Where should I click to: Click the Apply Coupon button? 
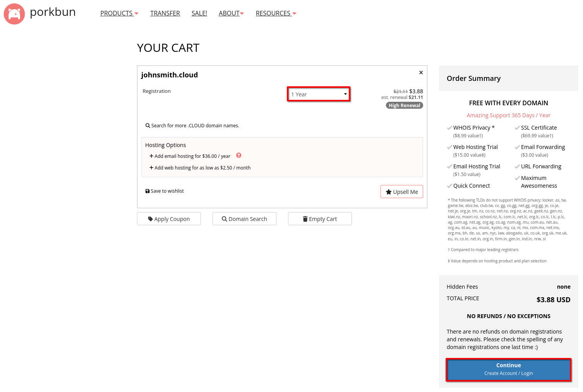coord(169,219)
